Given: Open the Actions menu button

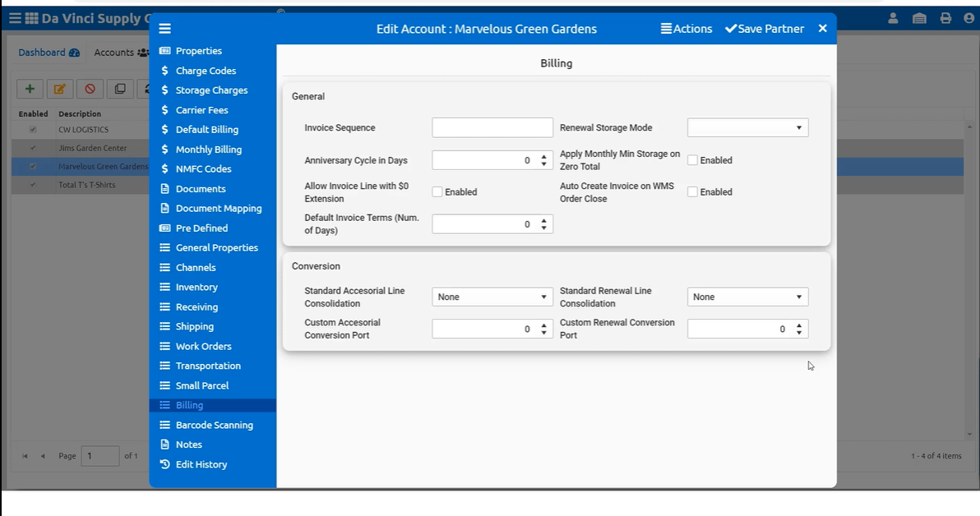Looking at the screenshot, I should 686,29.
